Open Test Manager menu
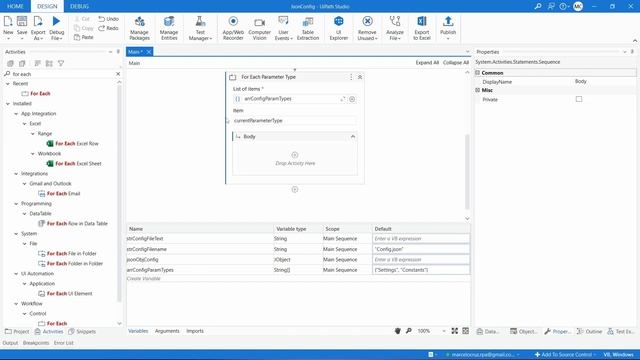 point(200,28)
